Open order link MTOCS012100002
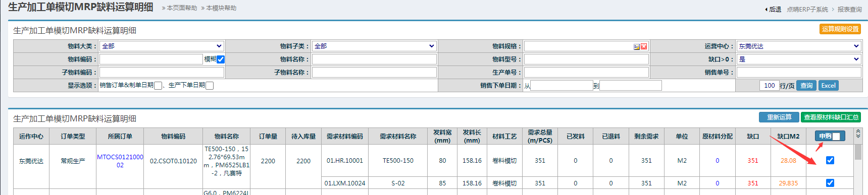This screenshot has height=195, width=868. click(120, 161)
